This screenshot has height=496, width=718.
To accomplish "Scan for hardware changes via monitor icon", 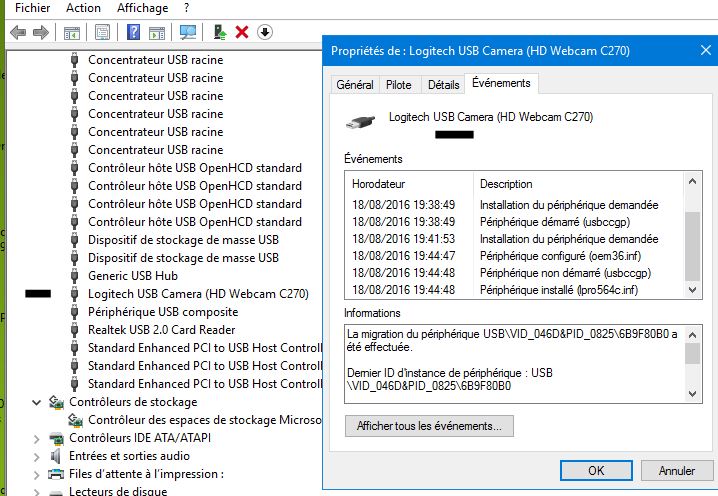I will click(x=188, y=32).
